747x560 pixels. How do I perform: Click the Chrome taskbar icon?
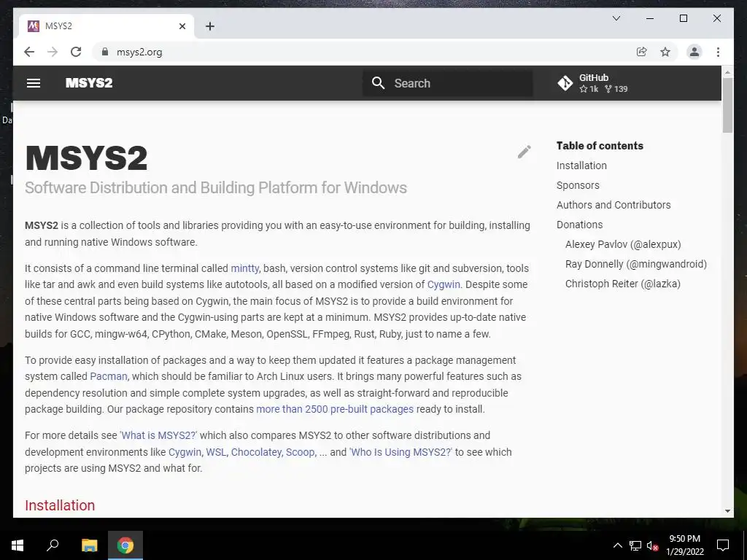[125, 545]
